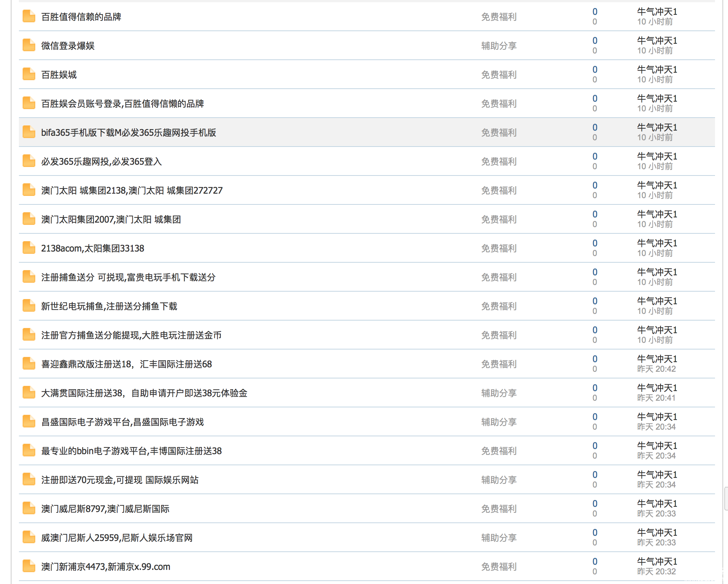Click folder icon beside bifa365手机版下载 thread
The width and height of the screenshot is (728, 584).
[29, 132]
